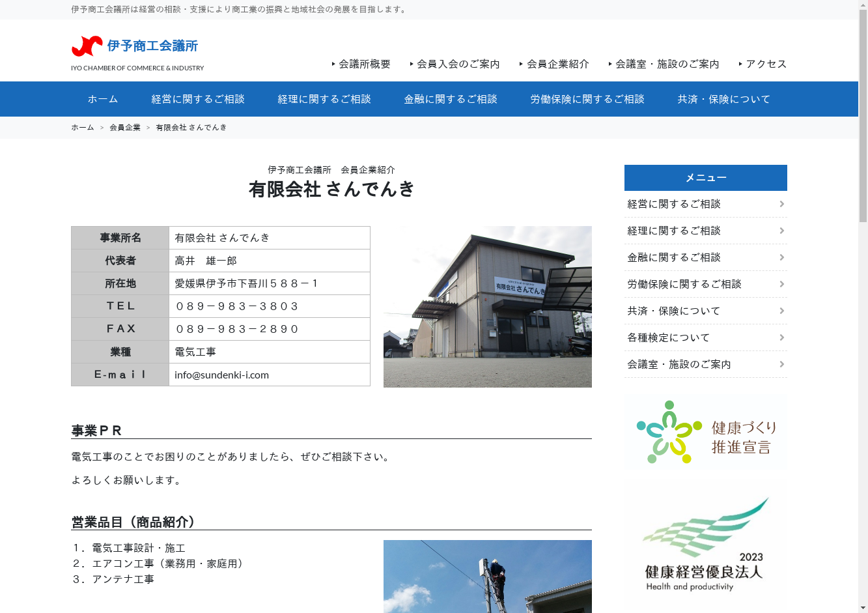Open the top 会議室・施設のご案内 header link
This screenshot has width=868, height=613.
(x=664, y=64)
